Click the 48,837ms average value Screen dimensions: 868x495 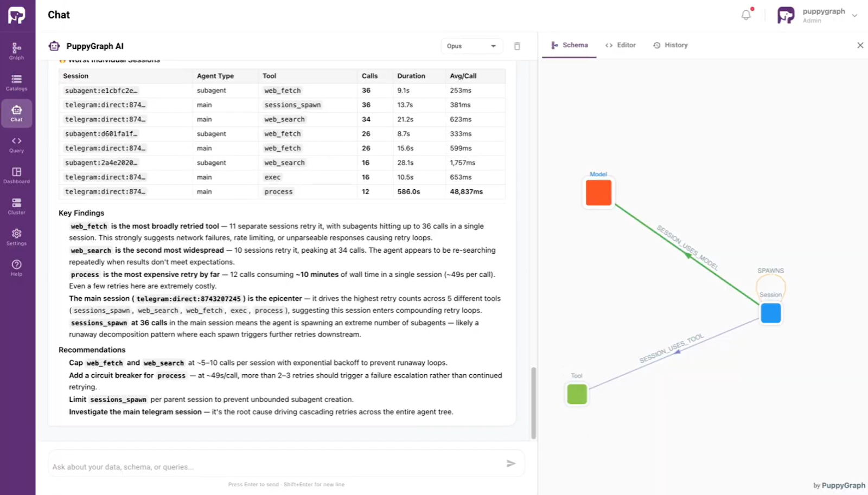466,192
